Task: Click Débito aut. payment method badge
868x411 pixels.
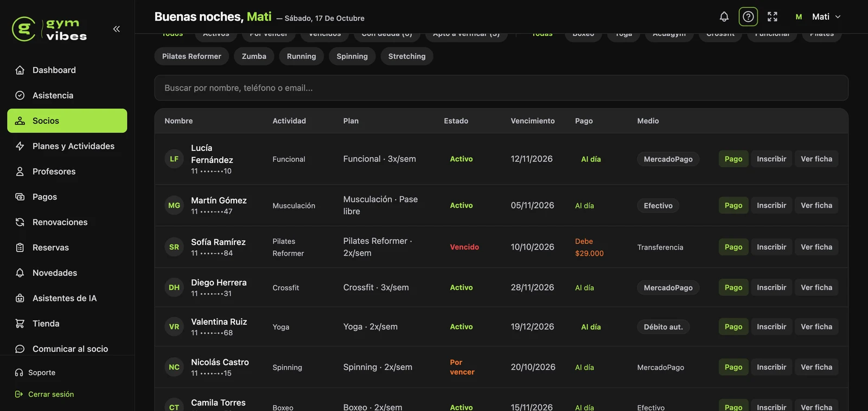Action: point(663,327)
